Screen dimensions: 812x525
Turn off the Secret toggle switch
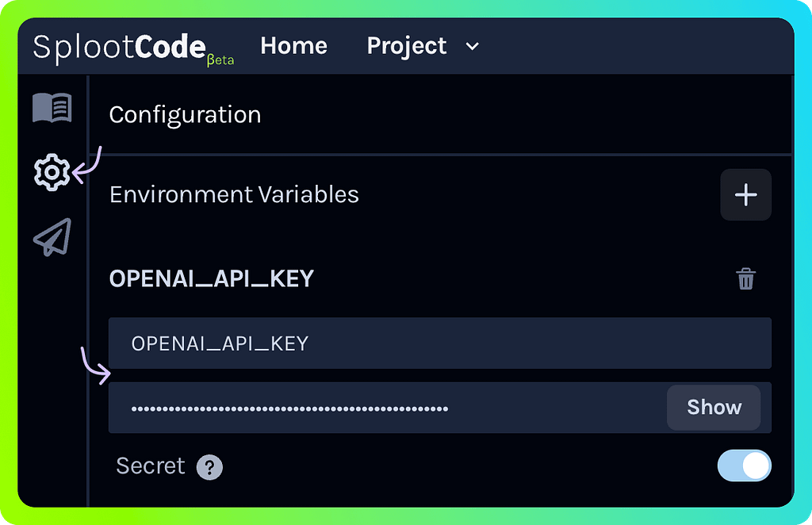coord(744,466)
